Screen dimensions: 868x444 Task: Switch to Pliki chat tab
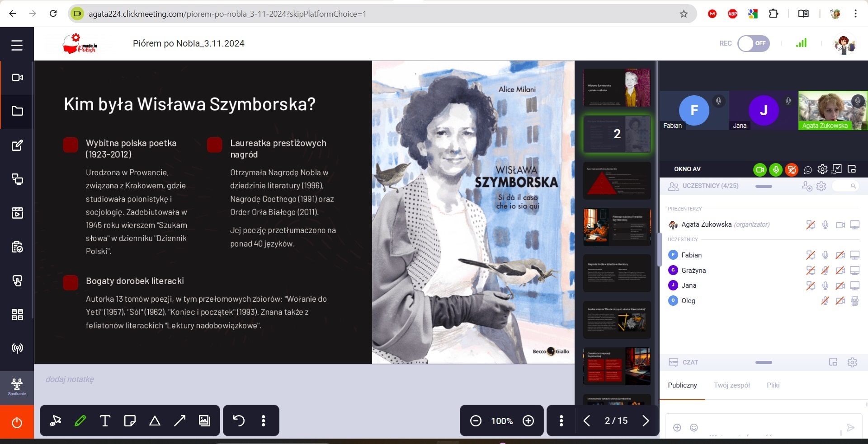pos(773,385)
